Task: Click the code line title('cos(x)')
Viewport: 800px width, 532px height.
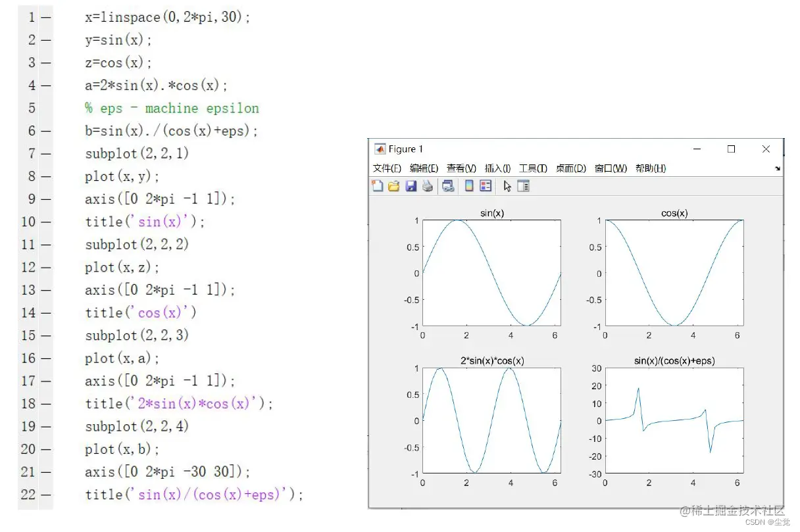Action: (x=141, y=312)
